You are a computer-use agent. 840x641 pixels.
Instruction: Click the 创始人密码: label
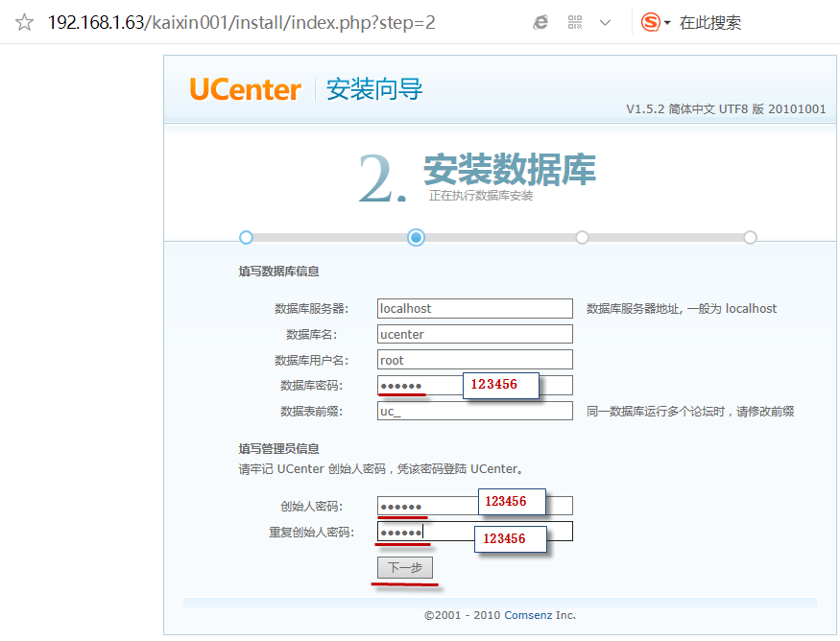click(311, 506)
